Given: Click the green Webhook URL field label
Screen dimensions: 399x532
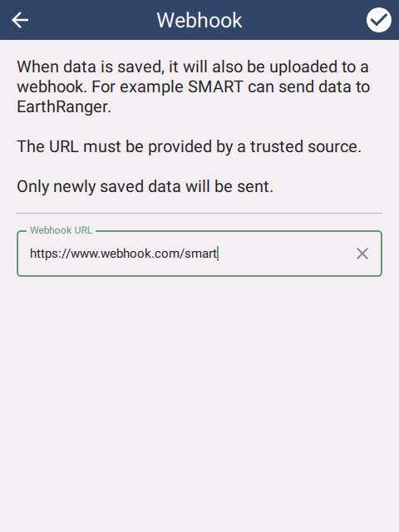Looking at the screenshot, I should point(61,230).
